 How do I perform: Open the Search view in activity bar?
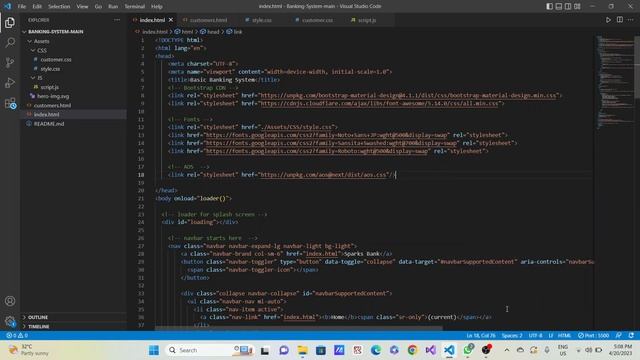click(x=10, y=42)
